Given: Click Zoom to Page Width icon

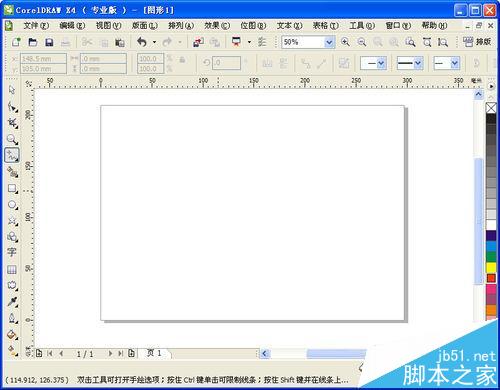Looking at the screenshot, I should tap(427, 42).
